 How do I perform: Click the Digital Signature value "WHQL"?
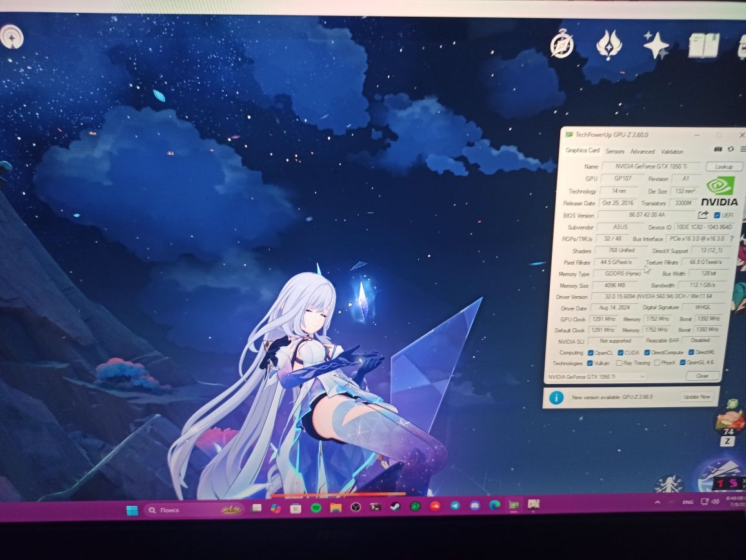click(703, 307)
